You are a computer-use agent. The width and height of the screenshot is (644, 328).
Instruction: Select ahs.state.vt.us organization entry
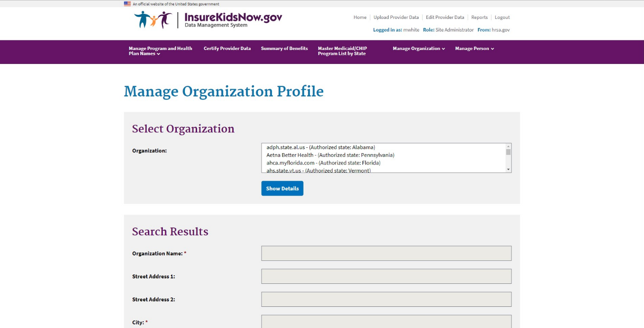point(383,170)
